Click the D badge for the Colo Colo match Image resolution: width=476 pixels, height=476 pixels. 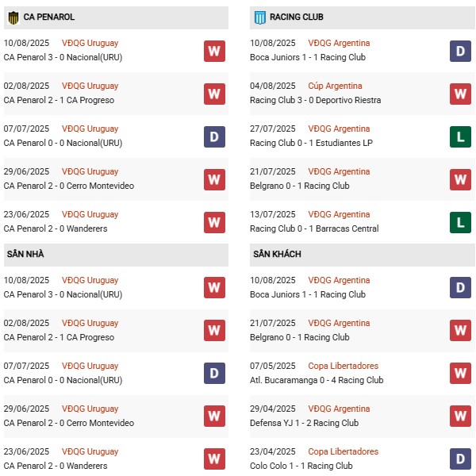coord(460,459)
